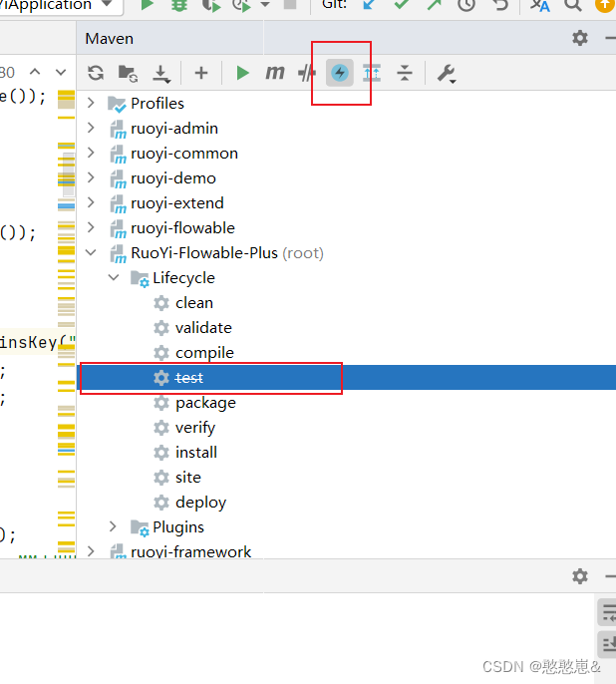Collapse the RuoYi-Flowable-Plus root node
Image resolution: width=616 pixels, height=684 pixels.
click(91, 252)
